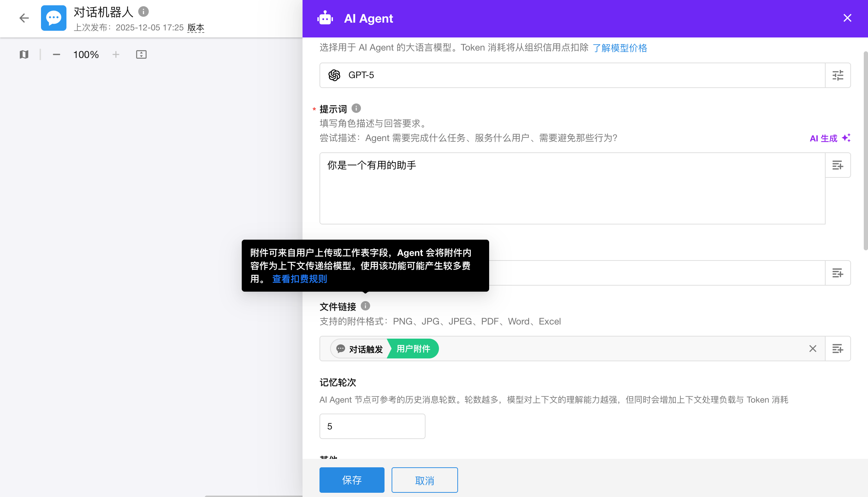This screenshot has width=868, height=497.
Task: Open 查看扣费规则 link in tooltip
Action: (299, 279)
